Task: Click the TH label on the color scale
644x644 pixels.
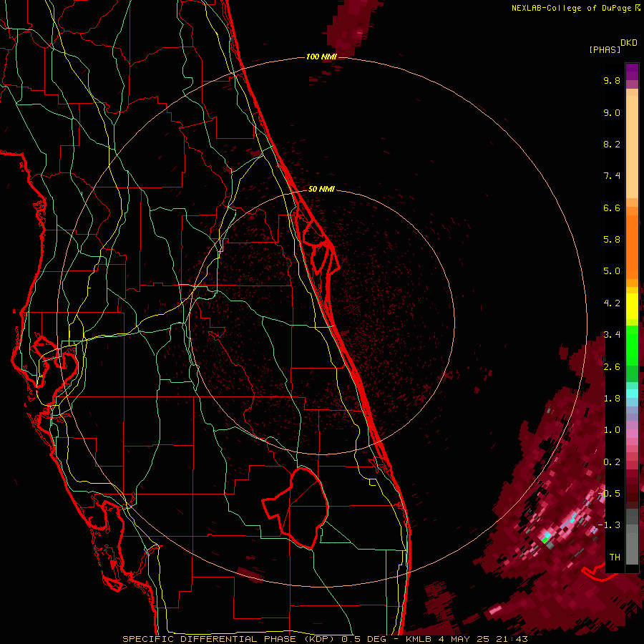Action: [615, 557]
